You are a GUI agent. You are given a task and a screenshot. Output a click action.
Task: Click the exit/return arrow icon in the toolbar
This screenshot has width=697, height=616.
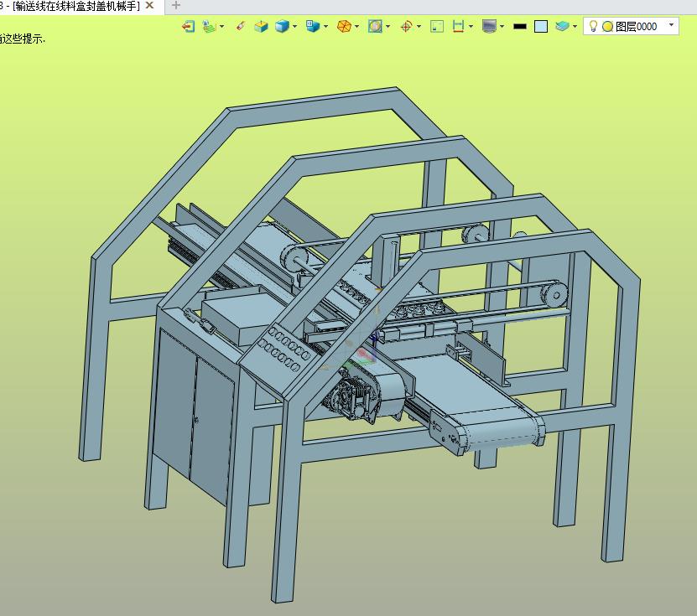pos(189,27)
